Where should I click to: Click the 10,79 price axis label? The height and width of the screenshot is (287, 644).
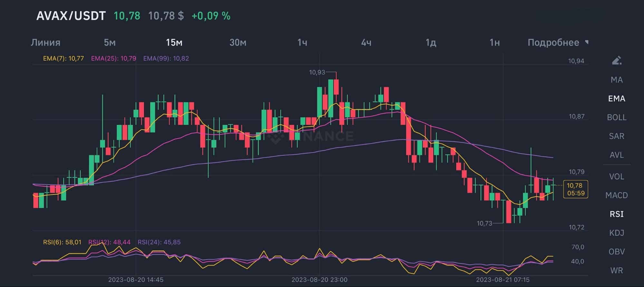click(576, 172)
